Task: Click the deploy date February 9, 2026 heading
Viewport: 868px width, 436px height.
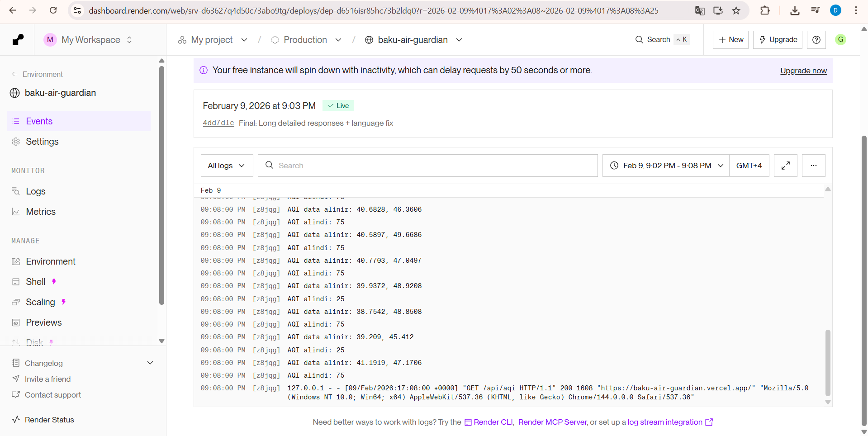Action: tap(259, 106)
